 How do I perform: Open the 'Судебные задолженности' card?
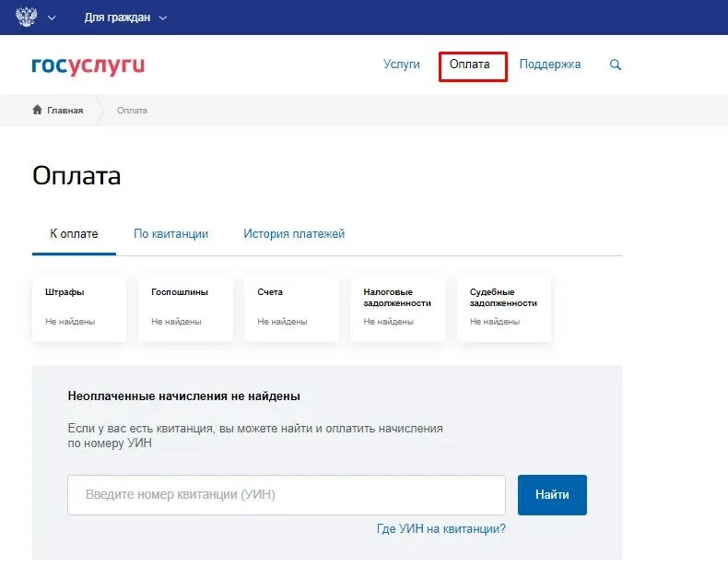[x=504, y=308]
